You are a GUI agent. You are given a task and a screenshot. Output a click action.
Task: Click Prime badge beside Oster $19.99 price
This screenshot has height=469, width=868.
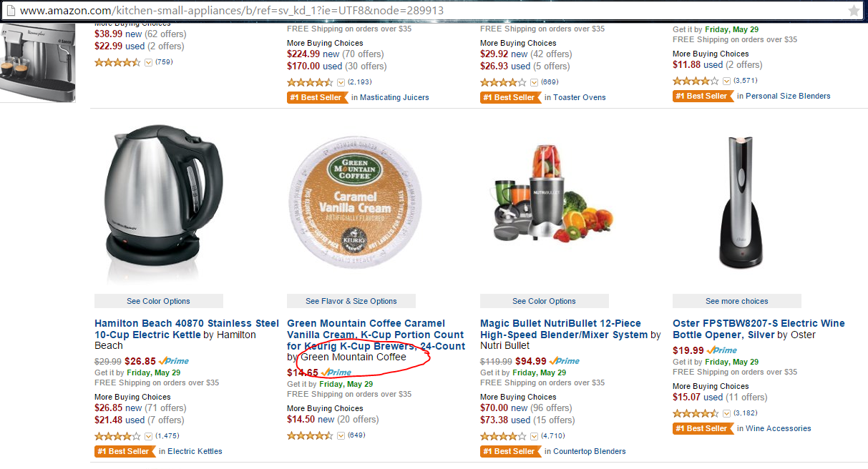click(721, 350)
